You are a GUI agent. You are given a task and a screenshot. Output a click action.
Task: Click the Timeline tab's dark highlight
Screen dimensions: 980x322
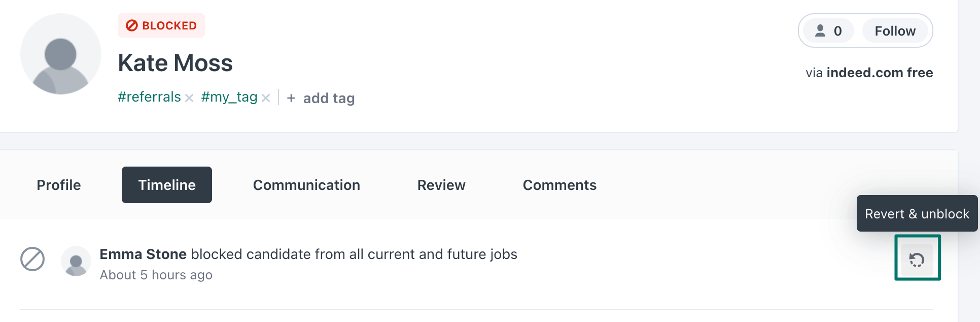pos(166,185)
